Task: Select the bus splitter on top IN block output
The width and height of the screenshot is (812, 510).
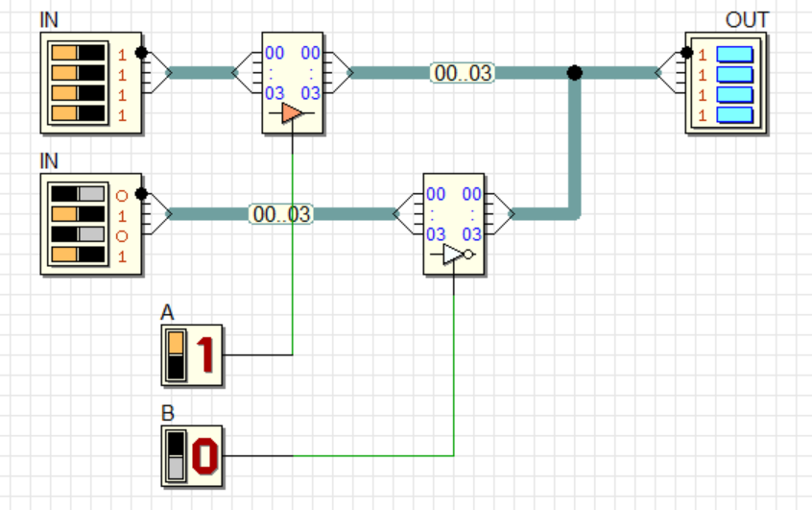Action: click(156, 73)
